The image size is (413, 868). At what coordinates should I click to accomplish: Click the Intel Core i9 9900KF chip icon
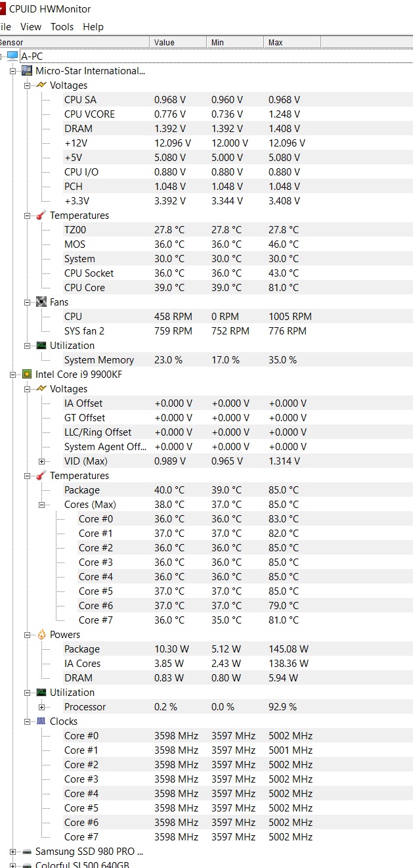pos(27,375)
